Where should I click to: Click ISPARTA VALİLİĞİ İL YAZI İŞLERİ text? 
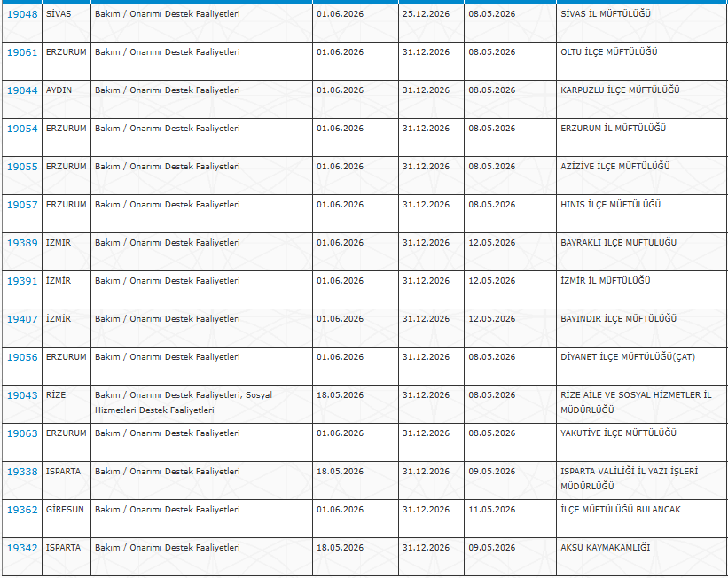[629, 472]
